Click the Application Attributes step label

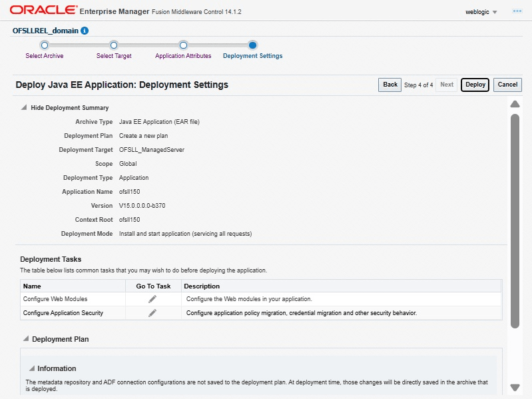pos(183,56)
